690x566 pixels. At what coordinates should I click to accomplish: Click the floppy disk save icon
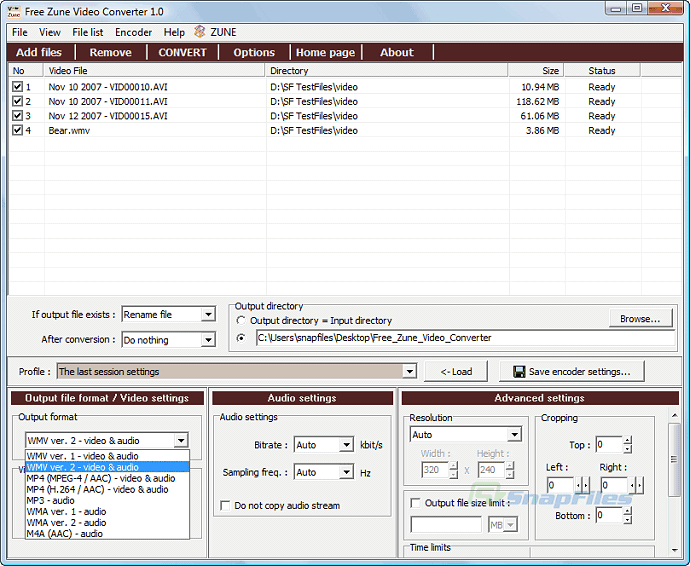tap(519, 371)
